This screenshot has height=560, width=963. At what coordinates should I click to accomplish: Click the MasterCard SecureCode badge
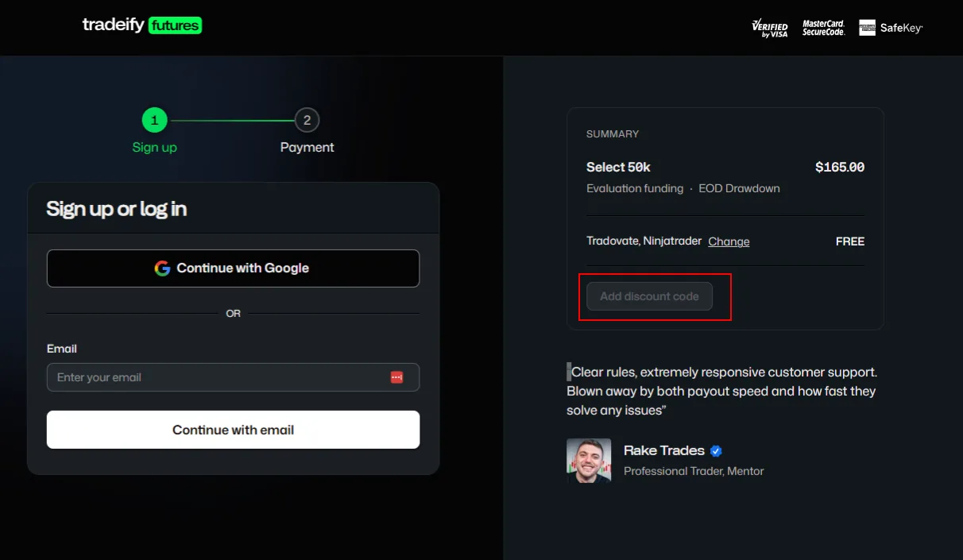[x=823, y=29]
